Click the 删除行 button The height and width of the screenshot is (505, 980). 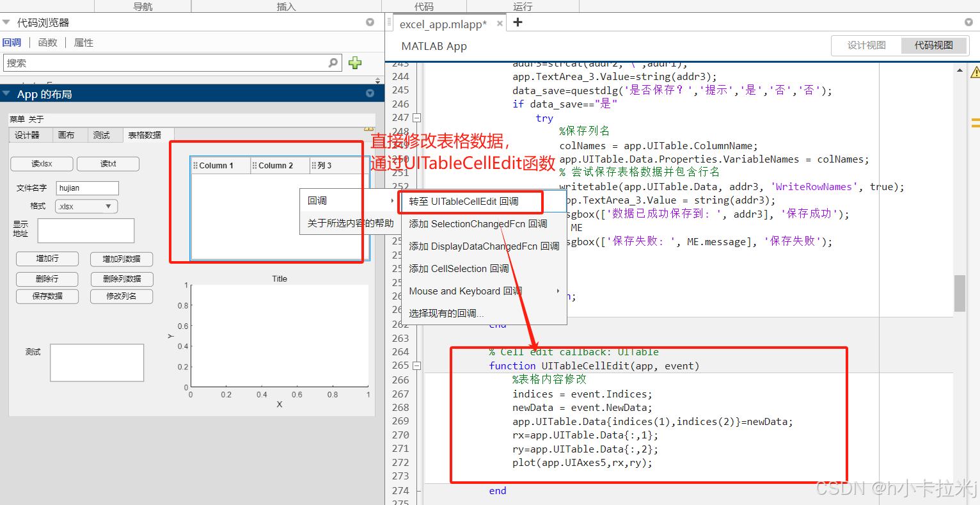(47, 279)
